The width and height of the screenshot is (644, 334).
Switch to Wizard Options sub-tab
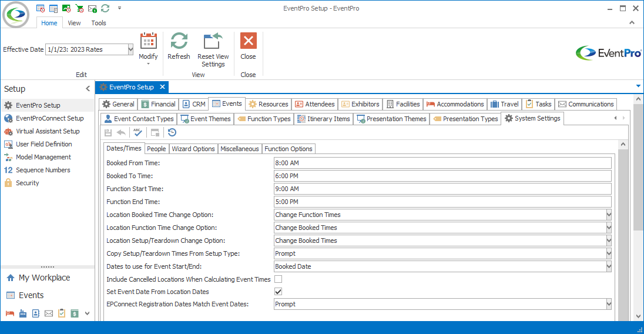[x=193, y=149]
